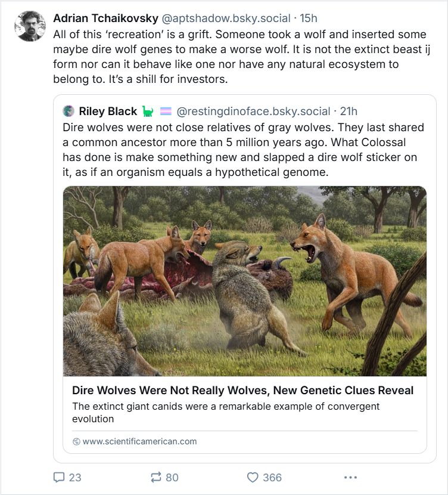Open the dire wolves illustration thumbnail
This screenshot has height=495, width=448.
244,281
